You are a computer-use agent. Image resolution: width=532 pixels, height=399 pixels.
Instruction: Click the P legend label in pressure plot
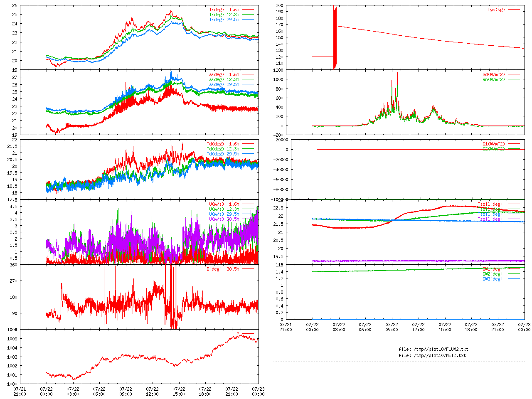(238, 334)
